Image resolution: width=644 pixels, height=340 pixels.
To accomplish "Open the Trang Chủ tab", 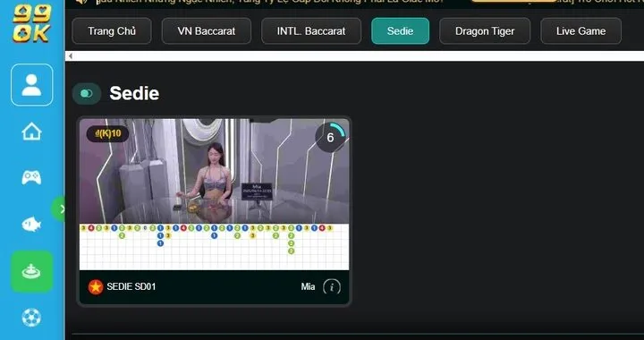I will click(112, 30).
